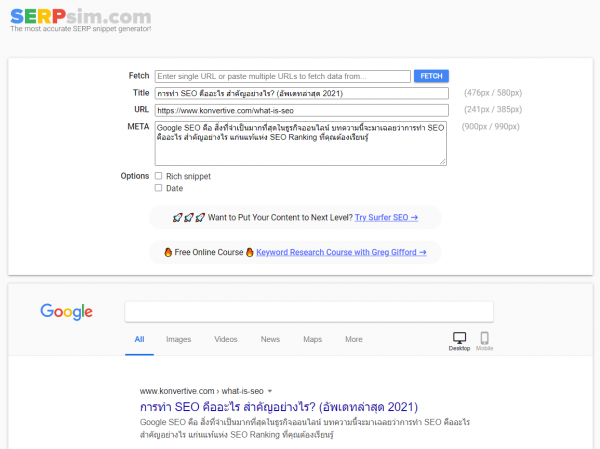Click 'Want to Put Your Content to Next Level?' text
600x449 pixels.
(x=280, y=217)
